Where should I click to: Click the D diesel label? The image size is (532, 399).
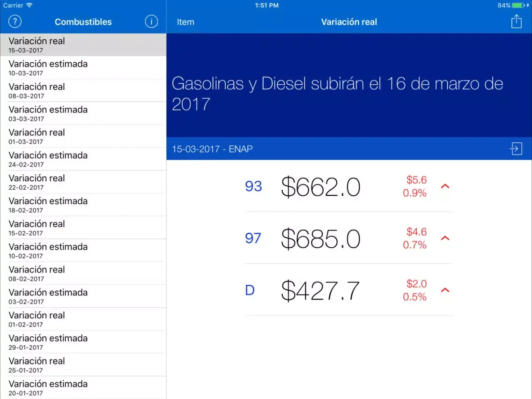(x=250, y=290)
